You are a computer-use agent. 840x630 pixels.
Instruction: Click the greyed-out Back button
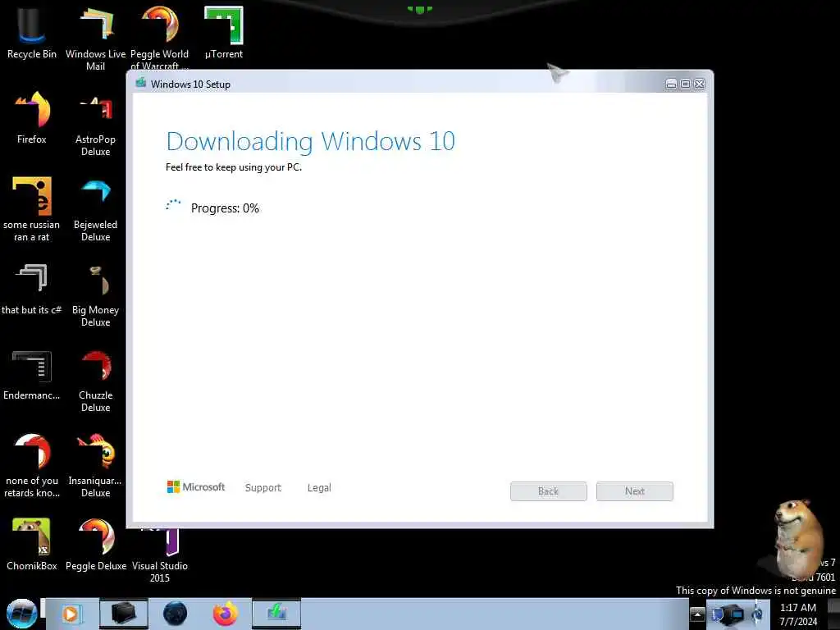pyautogui.click(x=549, y=491)
